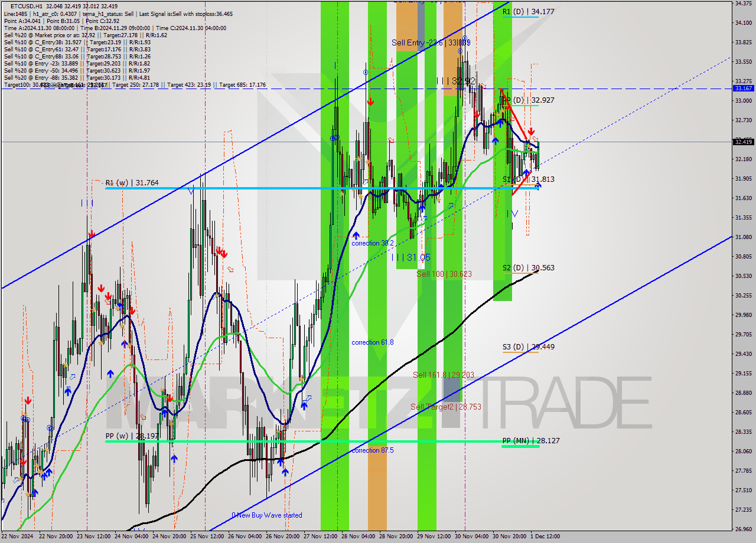Click the 26.960 price axis value

pos(743,529)
